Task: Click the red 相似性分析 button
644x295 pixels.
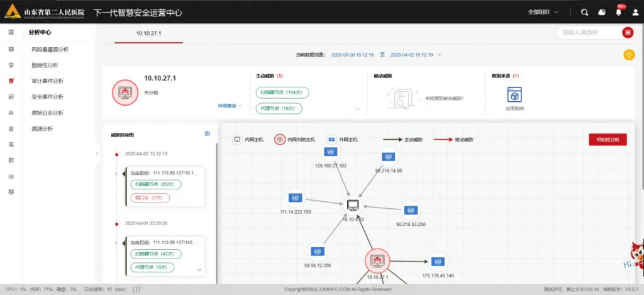Action: (x=608, y=140)
